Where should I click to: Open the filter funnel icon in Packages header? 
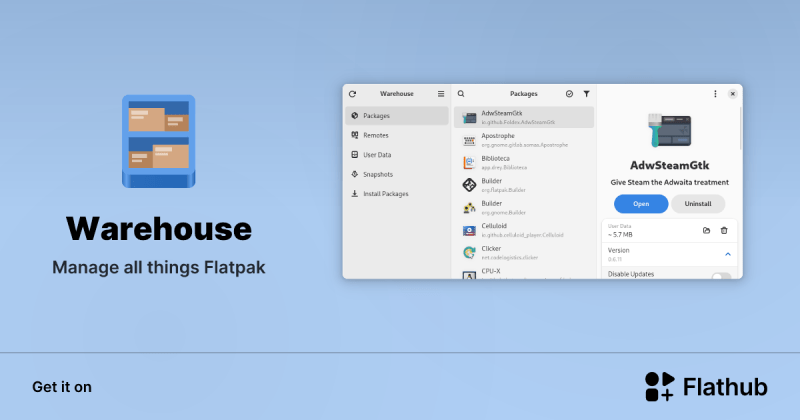(587, 94)
